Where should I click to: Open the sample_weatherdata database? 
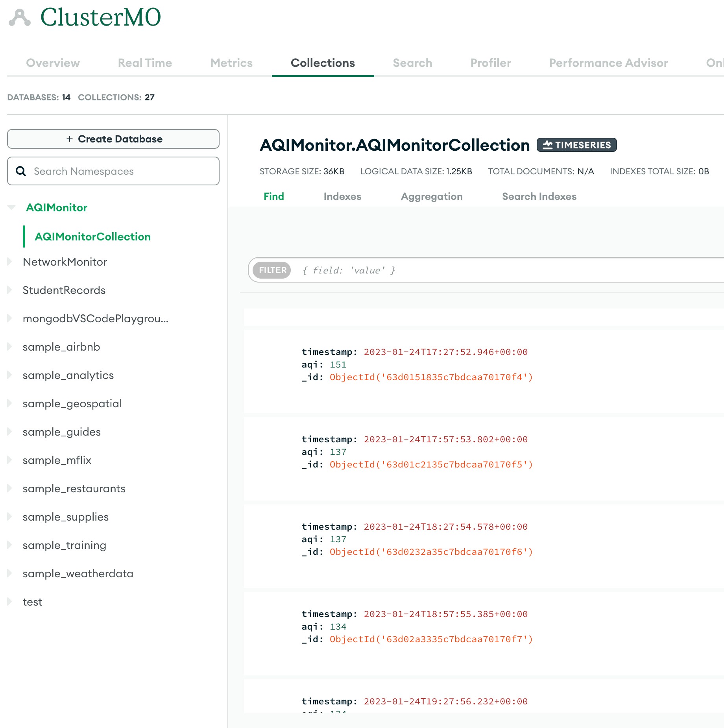click(78, 573)
